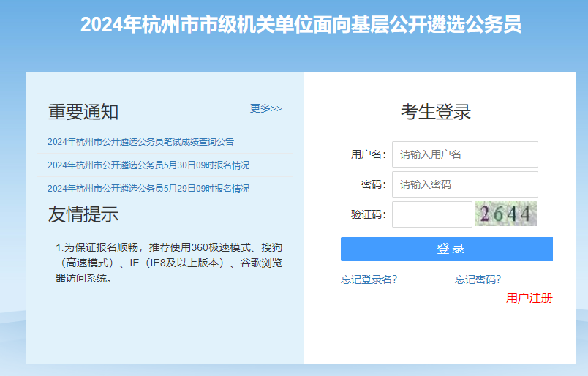Screen dimensions: 588x376
Task: Click the 重要通知 section heading
Action: pos(83,112)
